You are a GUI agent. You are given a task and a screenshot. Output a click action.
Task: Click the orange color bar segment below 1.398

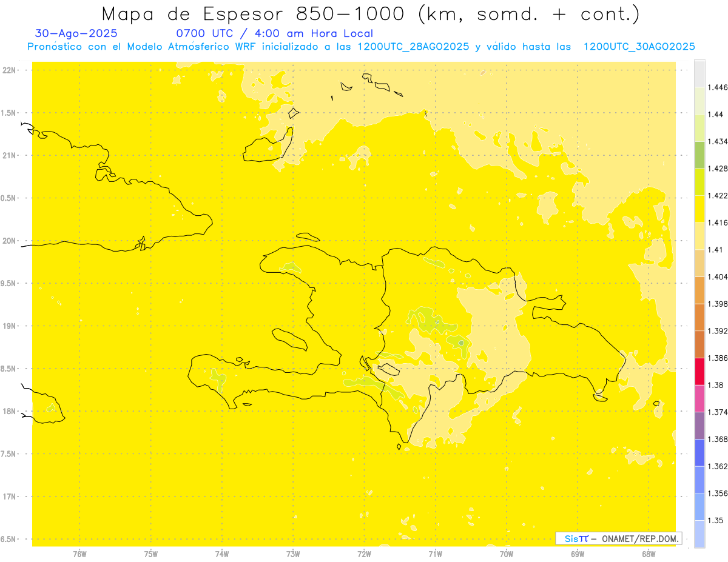coord(699,317)
